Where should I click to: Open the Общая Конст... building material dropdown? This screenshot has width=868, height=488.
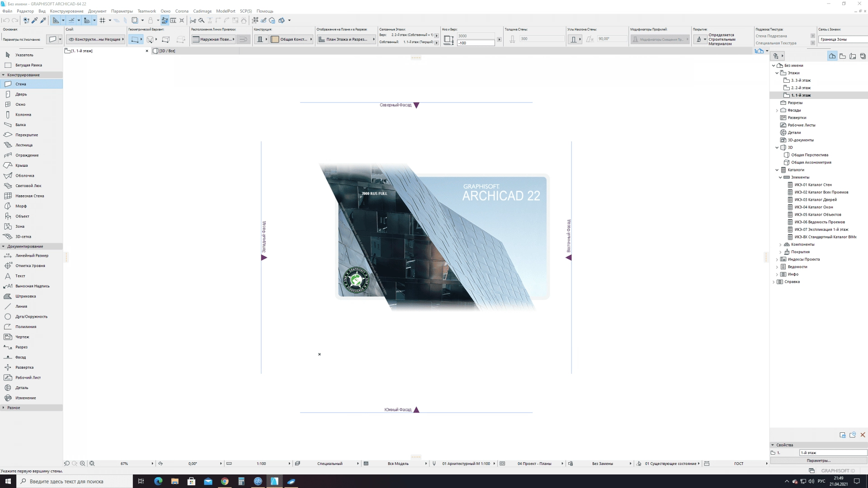pos(292,39)
